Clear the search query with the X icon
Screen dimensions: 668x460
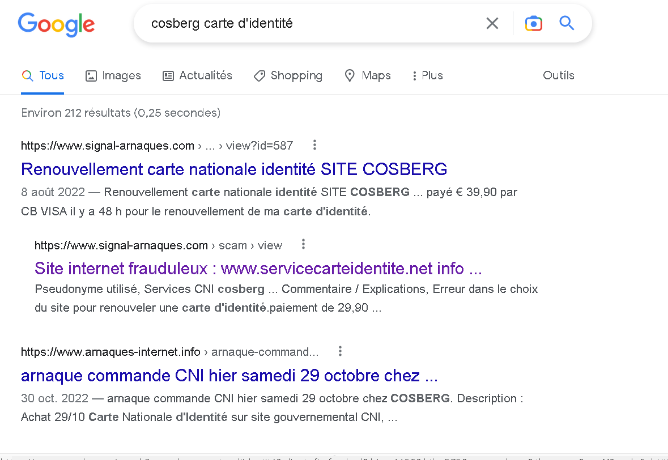[492, 23]
